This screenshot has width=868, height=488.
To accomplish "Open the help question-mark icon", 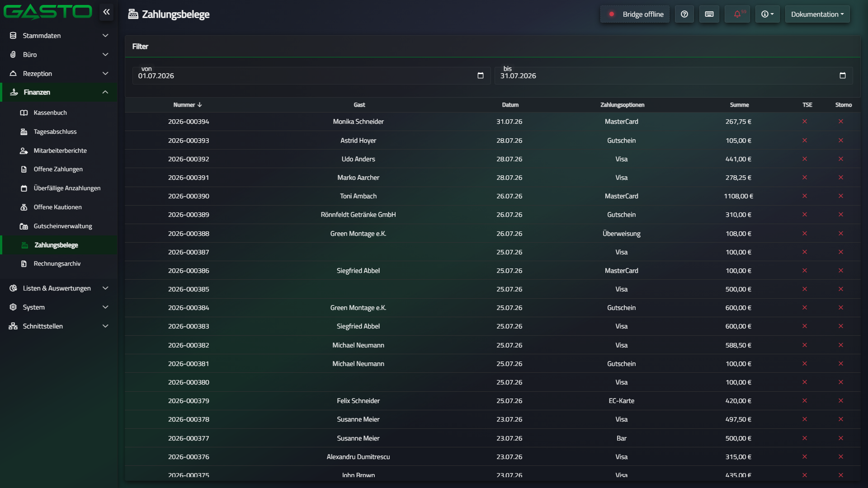I will (x=684, y=14).
